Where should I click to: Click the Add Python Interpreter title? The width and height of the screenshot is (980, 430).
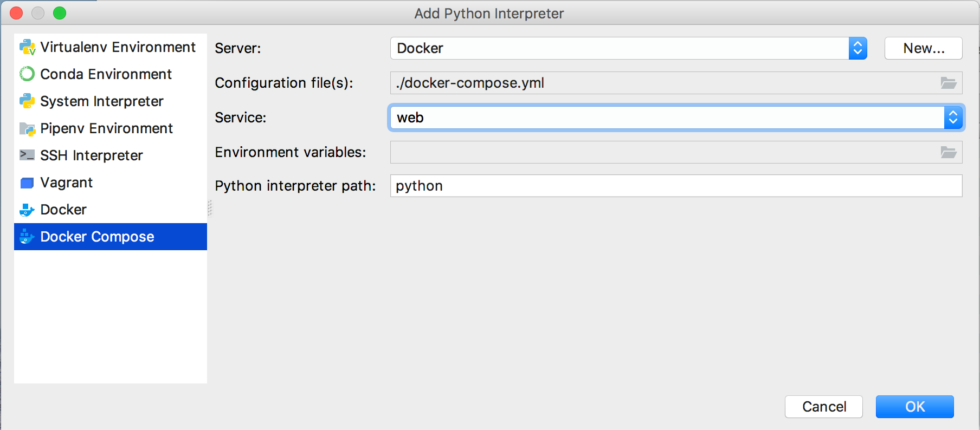tap(489, 14)
